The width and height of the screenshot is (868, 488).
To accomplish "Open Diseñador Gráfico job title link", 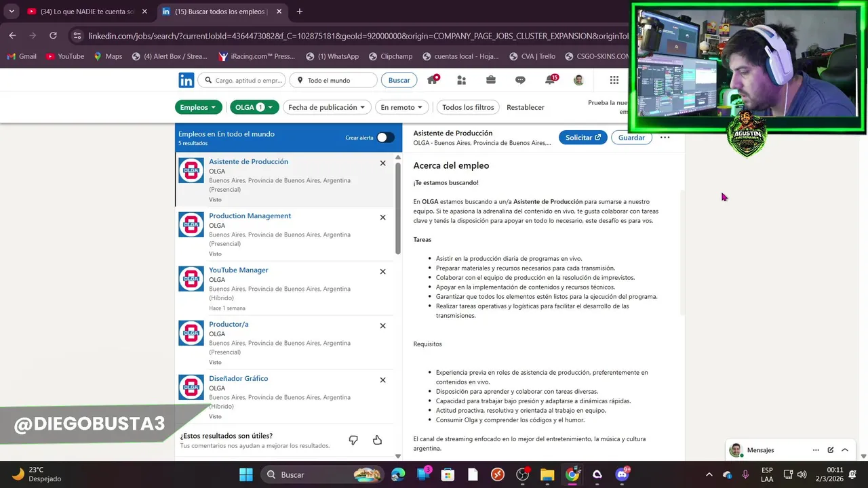I will [239, 378].
